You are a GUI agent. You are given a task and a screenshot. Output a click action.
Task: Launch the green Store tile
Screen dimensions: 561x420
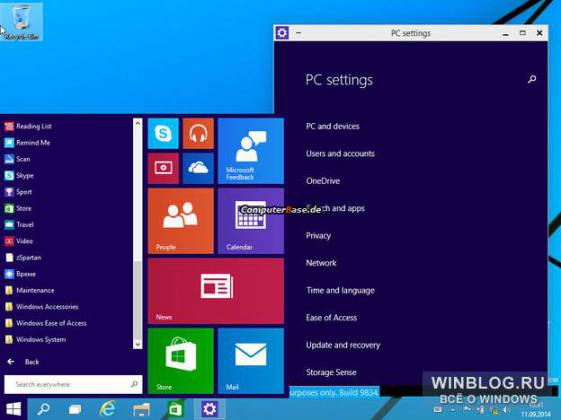click(181, 361)
